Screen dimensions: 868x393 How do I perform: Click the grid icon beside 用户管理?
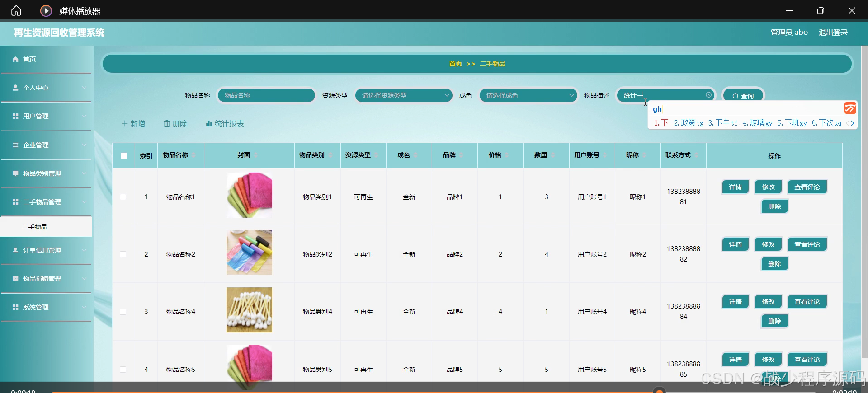pos(15,116)
